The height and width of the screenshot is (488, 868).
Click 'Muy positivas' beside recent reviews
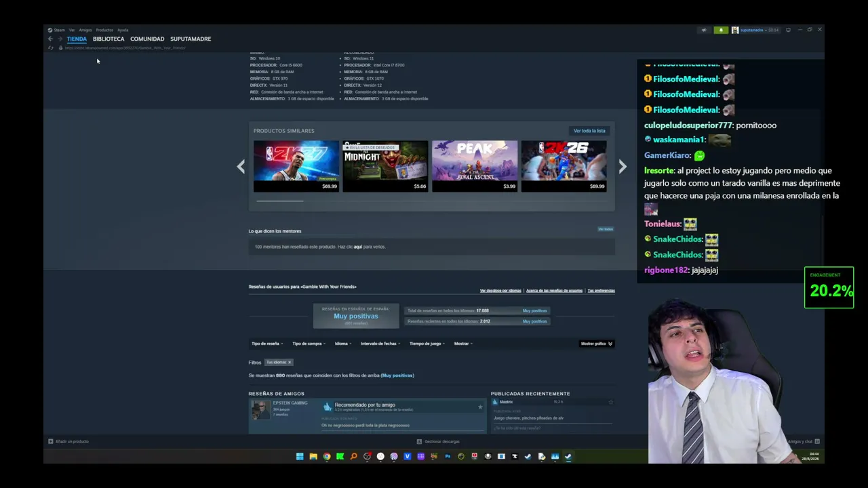[x=535, y=321]
